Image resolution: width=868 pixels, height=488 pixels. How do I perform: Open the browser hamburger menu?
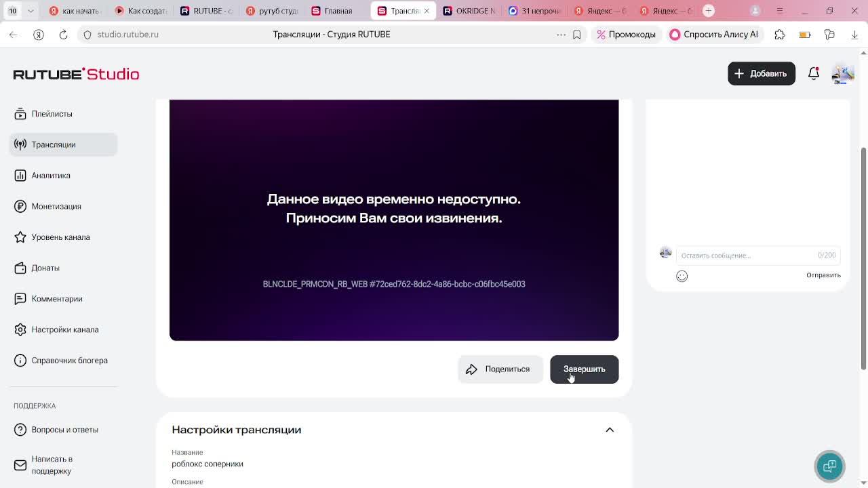pos(780,11)
